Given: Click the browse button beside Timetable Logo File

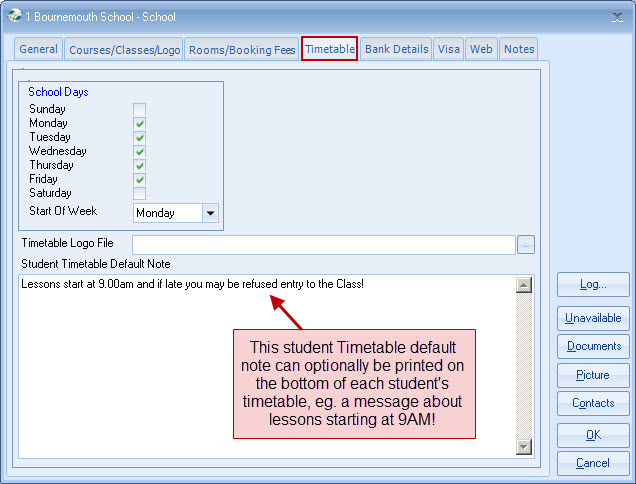Looking at the screenshot, I should tap(526, 244).
